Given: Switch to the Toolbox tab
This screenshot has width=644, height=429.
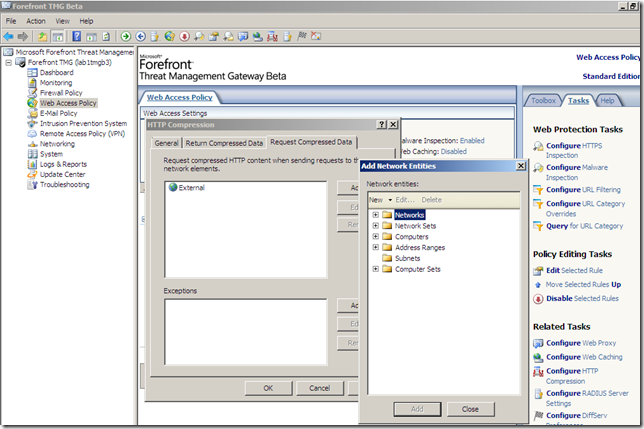Looking at the screenshot, I should pyautogui.click(x=543, y=101).
